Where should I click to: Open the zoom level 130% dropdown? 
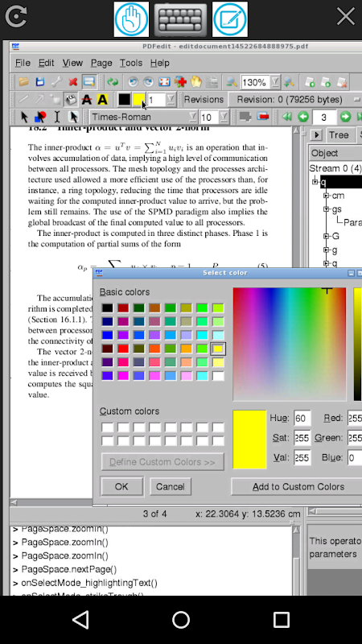click(x=275, y=82)
